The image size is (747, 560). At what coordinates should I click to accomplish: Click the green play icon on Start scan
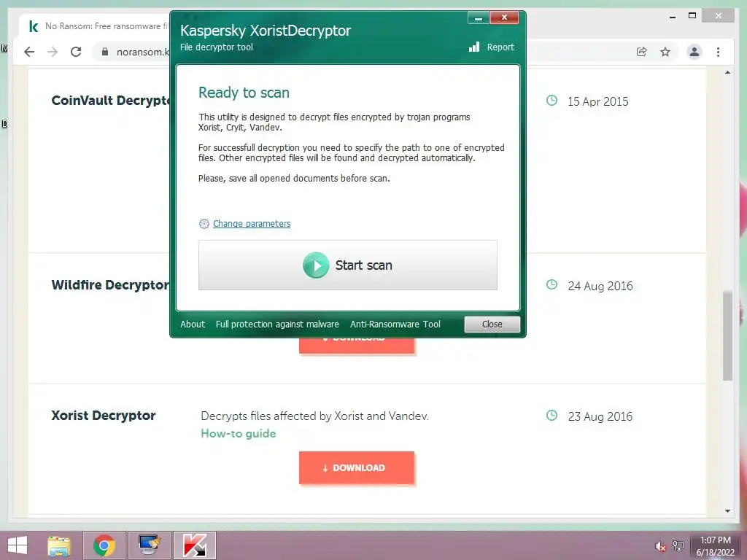tap(316, 265)
